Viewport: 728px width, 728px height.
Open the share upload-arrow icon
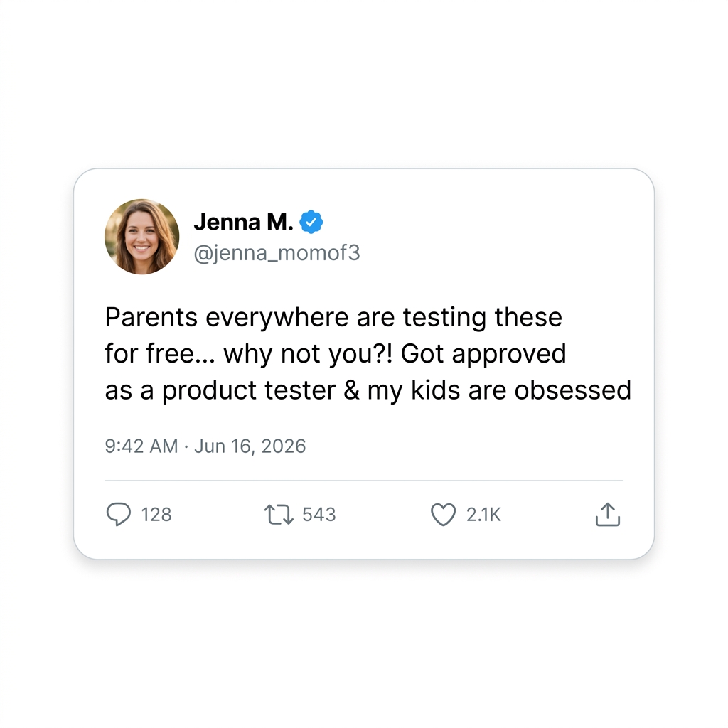(607, 514)
